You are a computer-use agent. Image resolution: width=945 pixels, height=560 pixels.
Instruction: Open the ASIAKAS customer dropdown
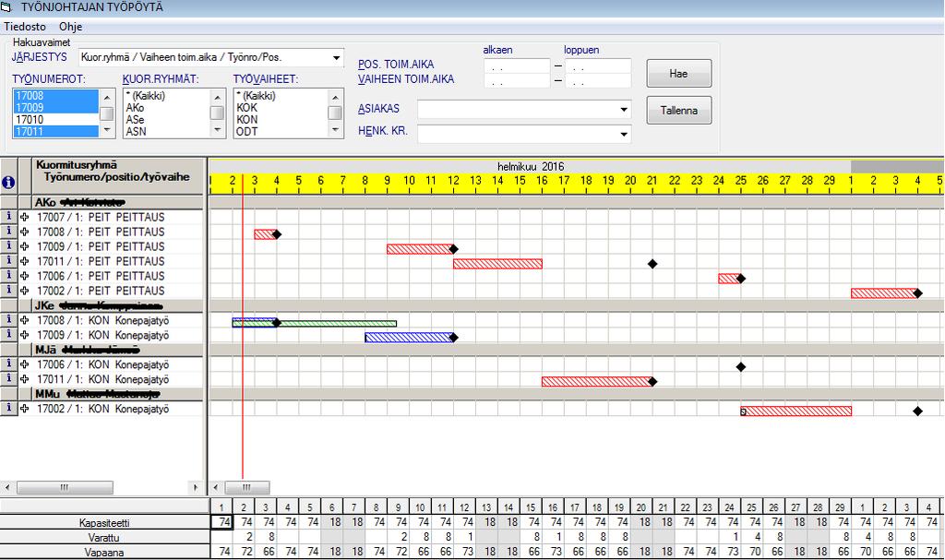pos(624,110)
